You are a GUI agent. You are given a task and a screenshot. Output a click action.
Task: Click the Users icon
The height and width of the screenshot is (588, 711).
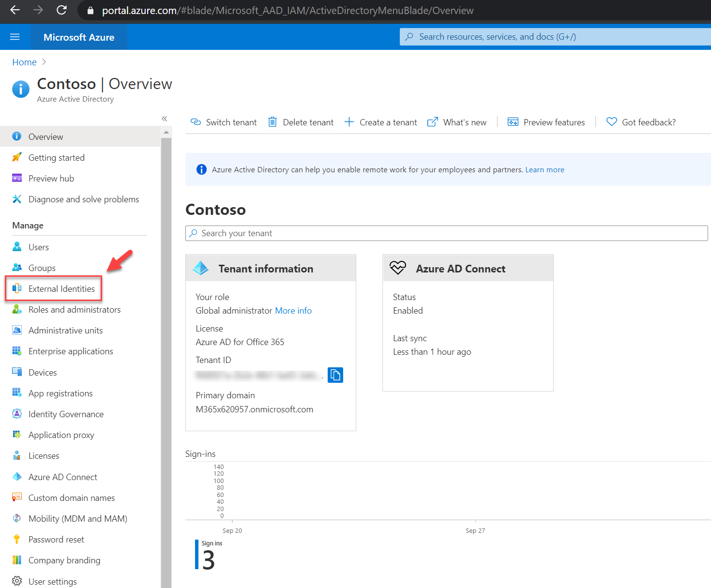(x=16, y=247)
